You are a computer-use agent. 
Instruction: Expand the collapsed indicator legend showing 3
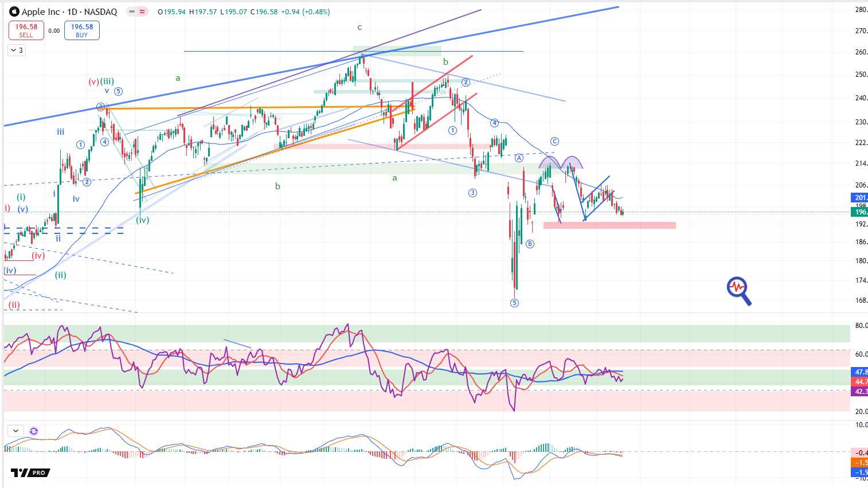(x=17, y=50)
